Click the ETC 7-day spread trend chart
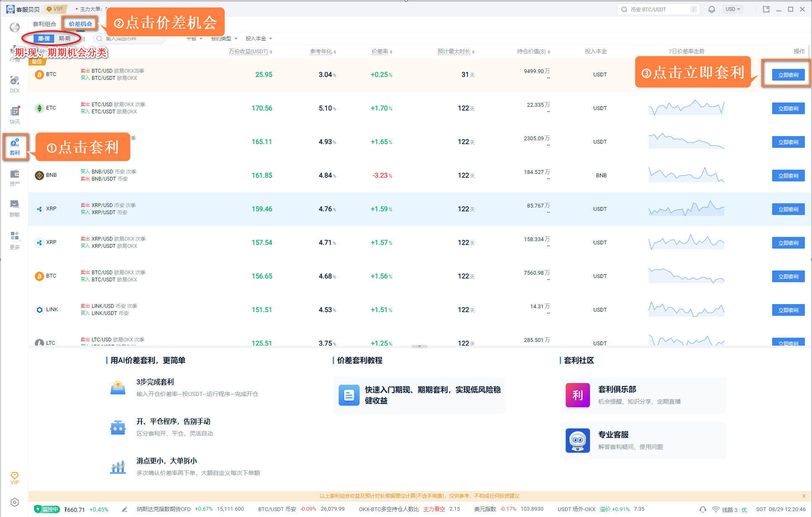812x517 pixels. click(x=687, y=108)
